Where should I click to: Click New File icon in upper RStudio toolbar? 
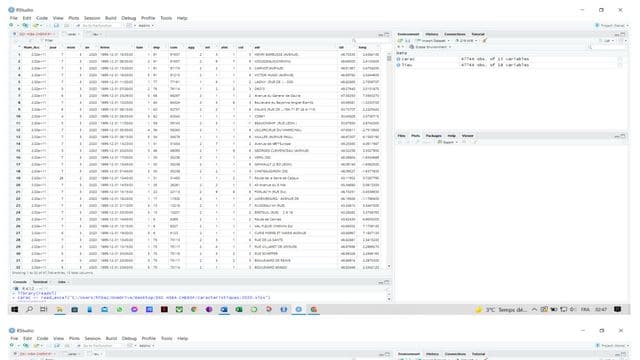[11, 25]
